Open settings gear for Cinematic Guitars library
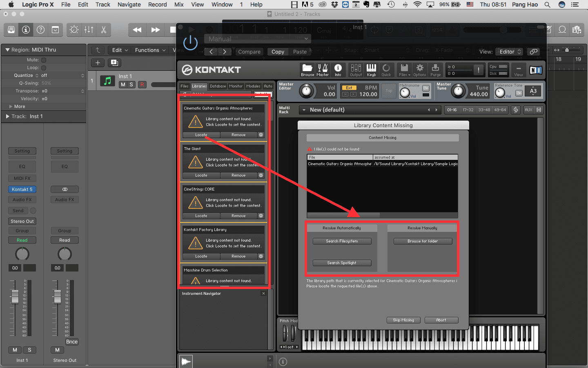Screen dimensions: 588x368 click(261, 135)
